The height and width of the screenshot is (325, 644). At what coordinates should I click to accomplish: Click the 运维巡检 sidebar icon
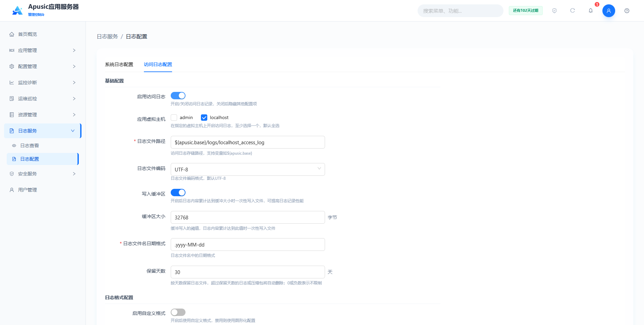[12, 99]
